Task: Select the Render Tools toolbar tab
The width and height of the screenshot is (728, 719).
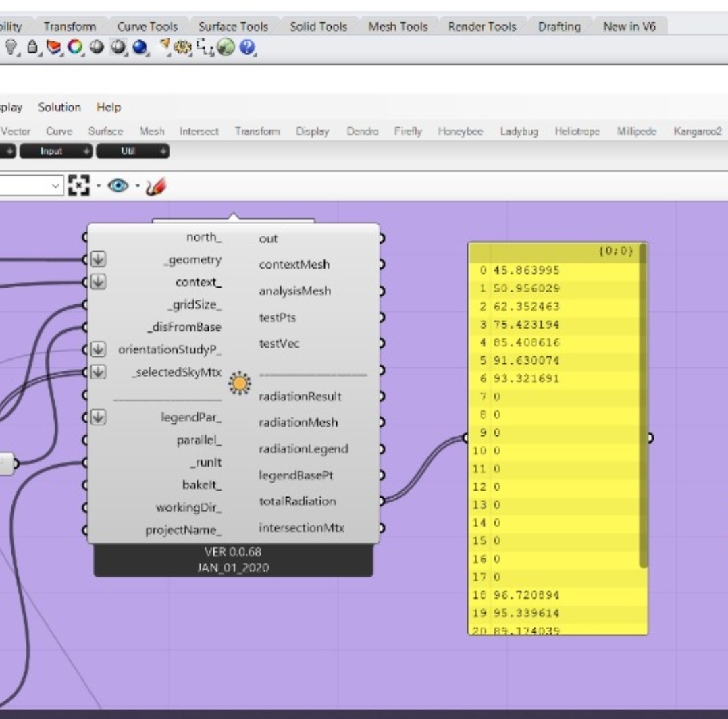Action: [x=482, y=26]
